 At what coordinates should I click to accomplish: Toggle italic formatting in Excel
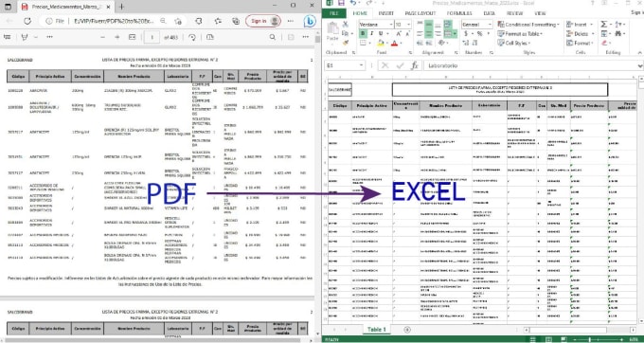[371, 34]
